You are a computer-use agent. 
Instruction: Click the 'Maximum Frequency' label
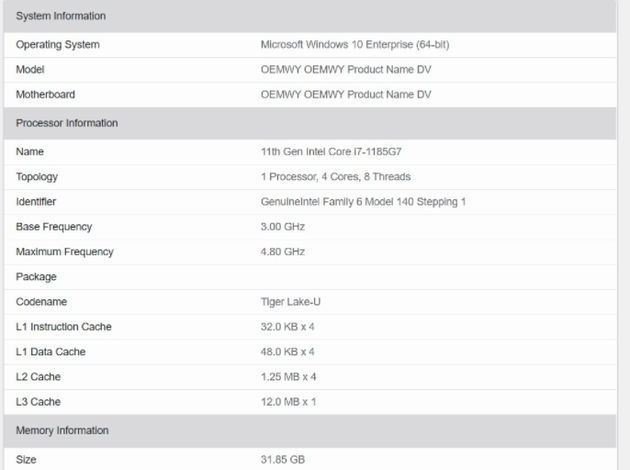tap(64, 252)
